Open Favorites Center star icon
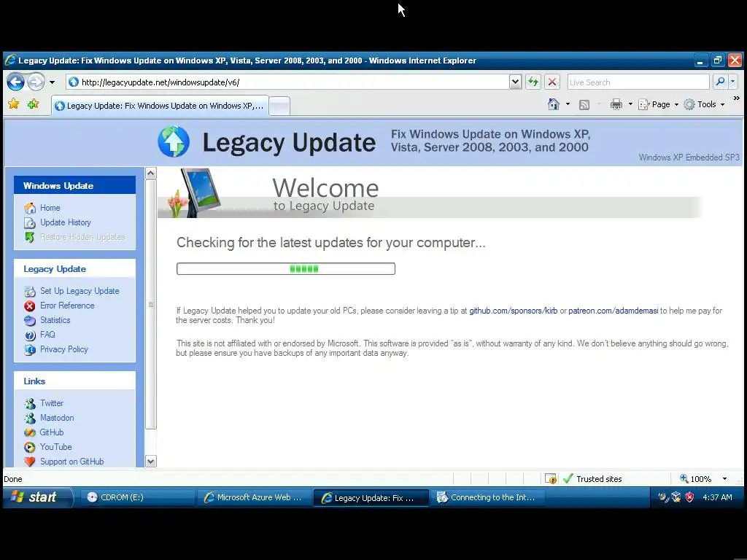Image resolution: width=747 pixels, height=560 pixels. click(x=13, y=104)
